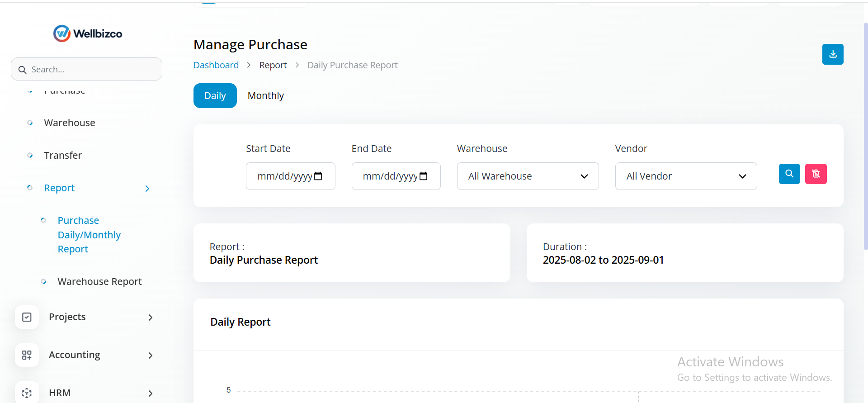
Task: Click the 'Manage Purchase' heading
Action: click(x=250, y=44)
